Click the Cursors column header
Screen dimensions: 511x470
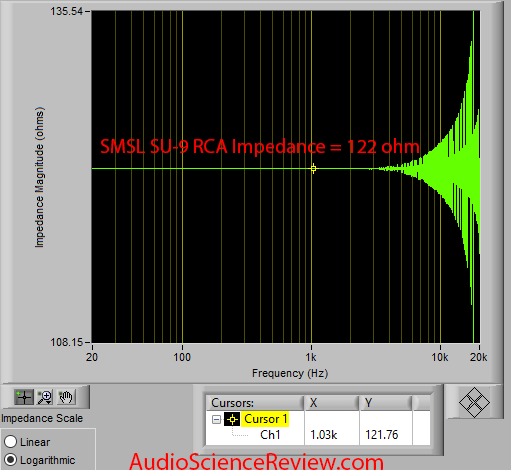[x=255, y=403]
